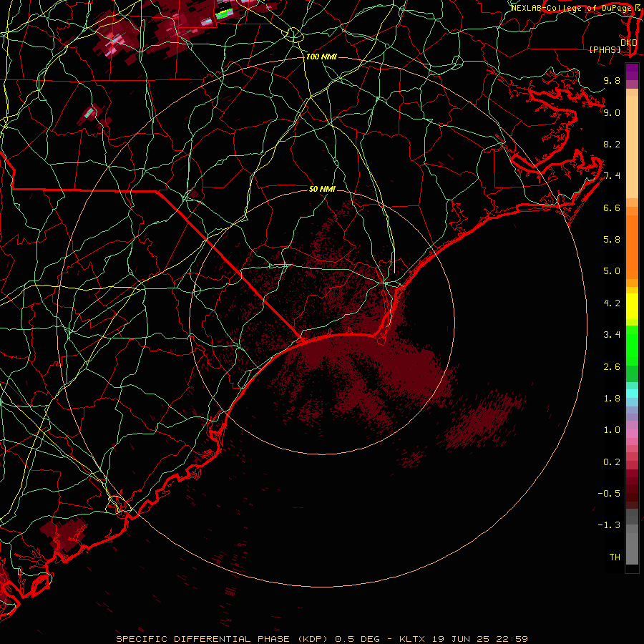Image resolution: width=644 pixels, height=644 pixels.
Task: Select the gray segment of the color scale
Action: (x=632, y=538)
